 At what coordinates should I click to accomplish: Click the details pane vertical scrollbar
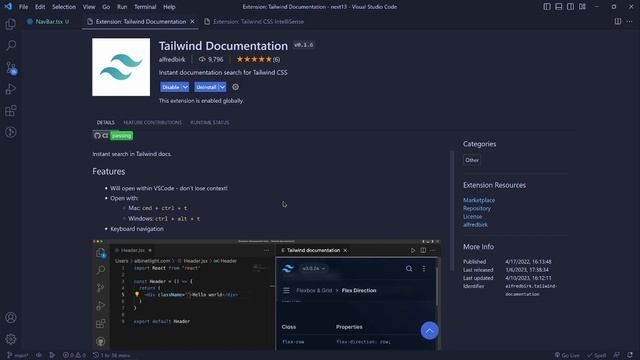tap(451, 210)
